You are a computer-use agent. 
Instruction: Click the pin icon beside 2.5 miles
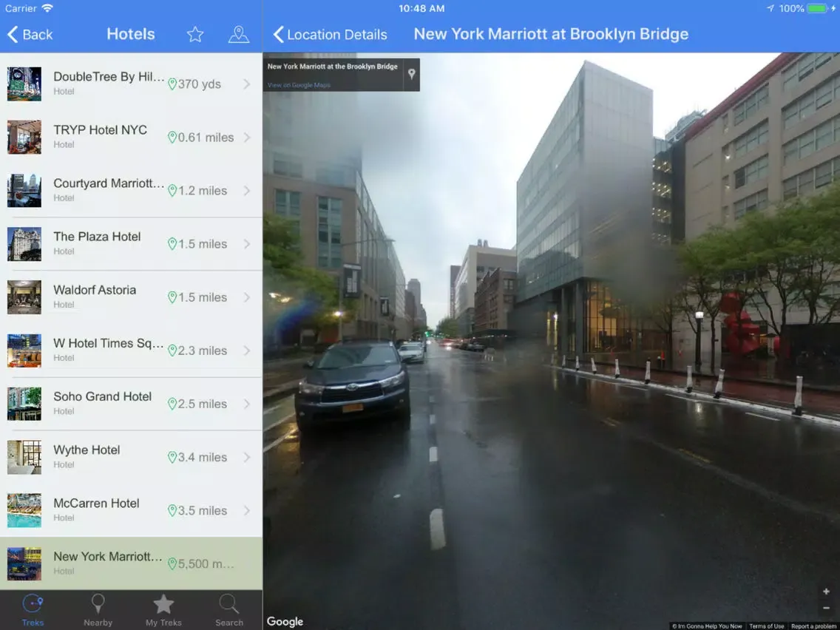(172, 404)
